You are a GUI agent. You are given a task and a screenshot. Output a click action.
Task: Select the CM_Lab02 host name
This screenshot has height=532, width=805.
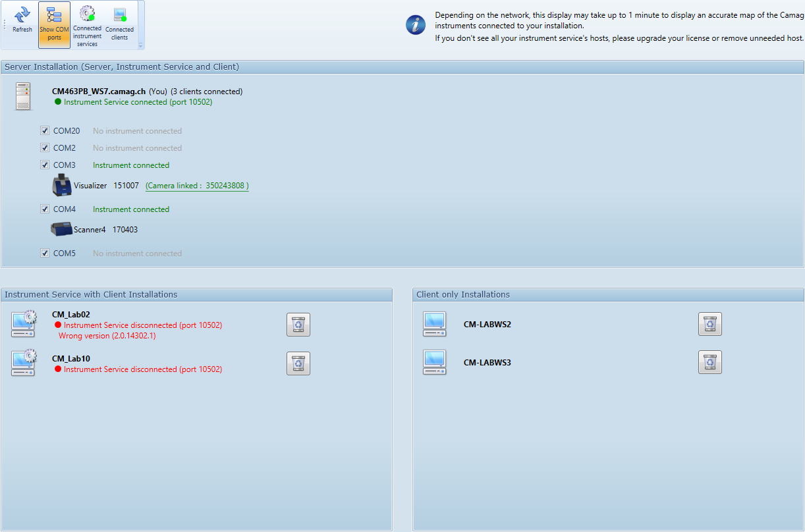click(71, 315)
